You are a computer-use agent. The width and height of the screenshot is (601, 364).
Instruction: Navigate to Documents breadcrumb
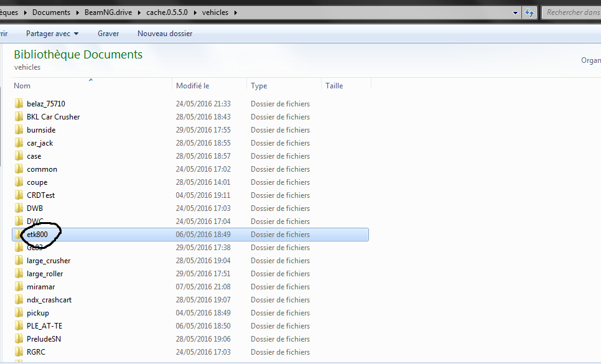pos(52,12)
